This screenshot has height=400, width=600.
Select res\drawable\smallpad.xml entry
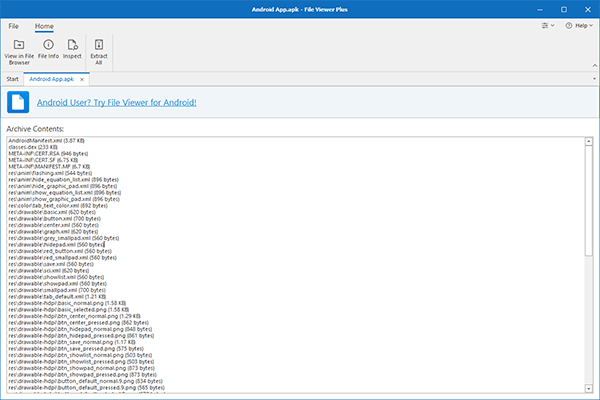(x=57, y=291)
